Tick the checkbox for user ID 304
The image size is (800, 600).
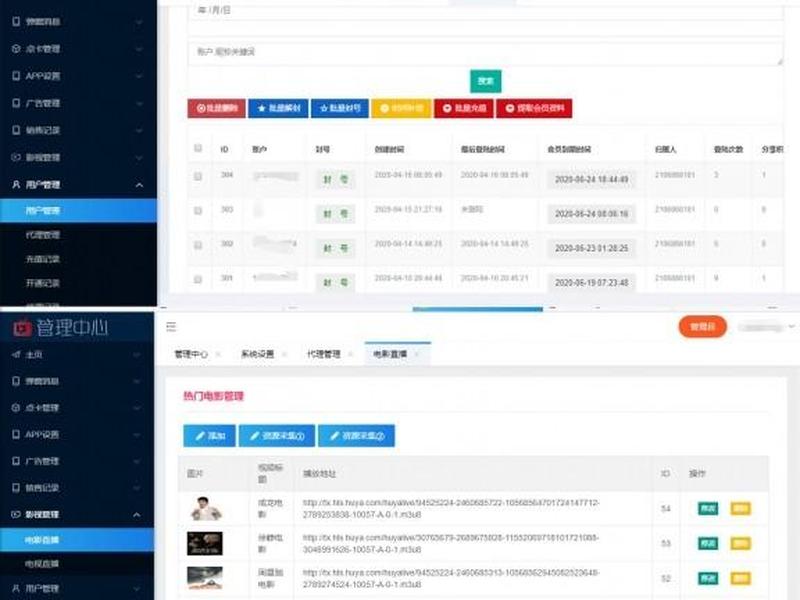point(198,177)
